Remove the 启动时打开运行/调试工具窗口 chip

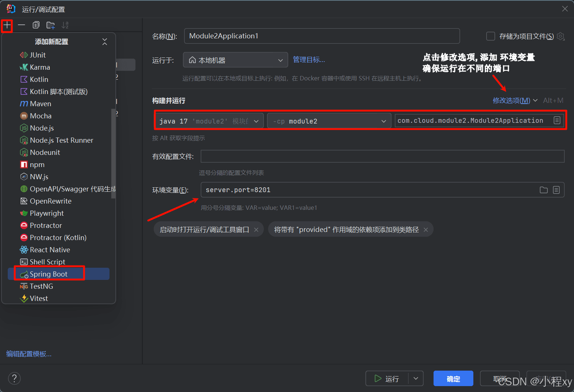[256, 230]
